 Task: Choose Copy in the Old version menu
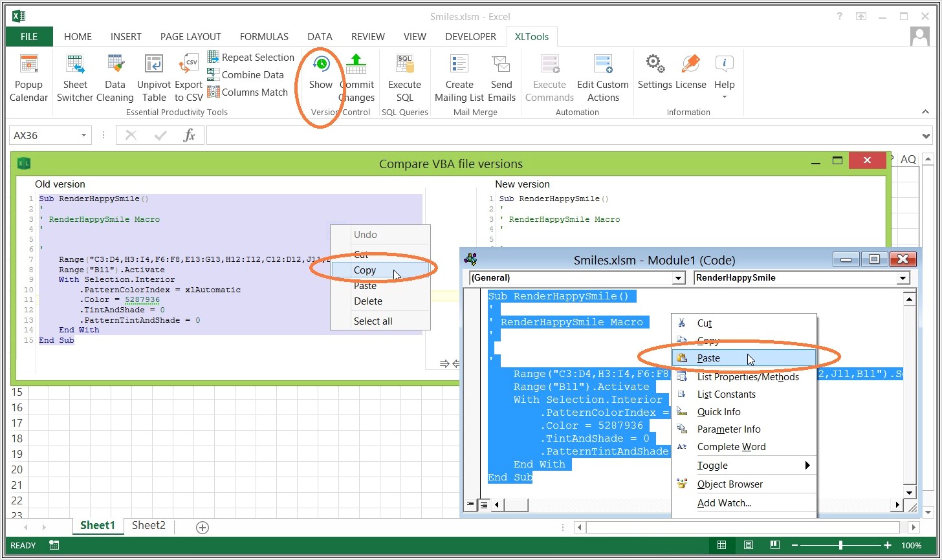point(380,270)
